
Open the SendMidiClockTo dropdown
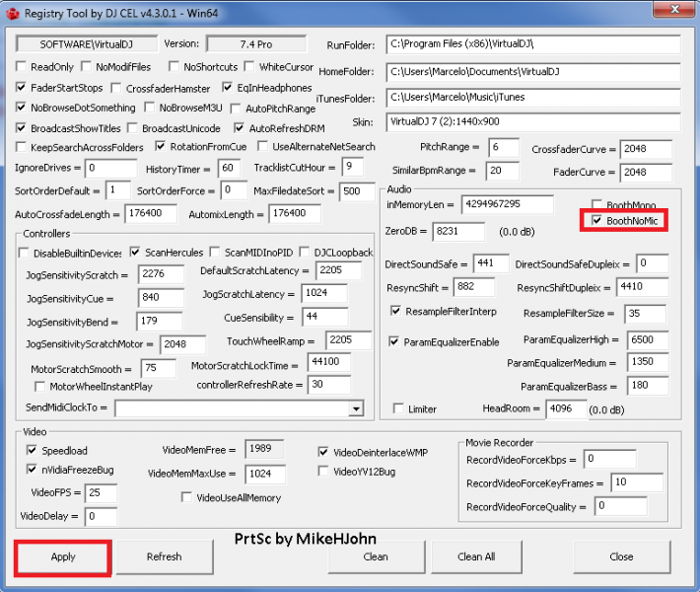point(356,408)
